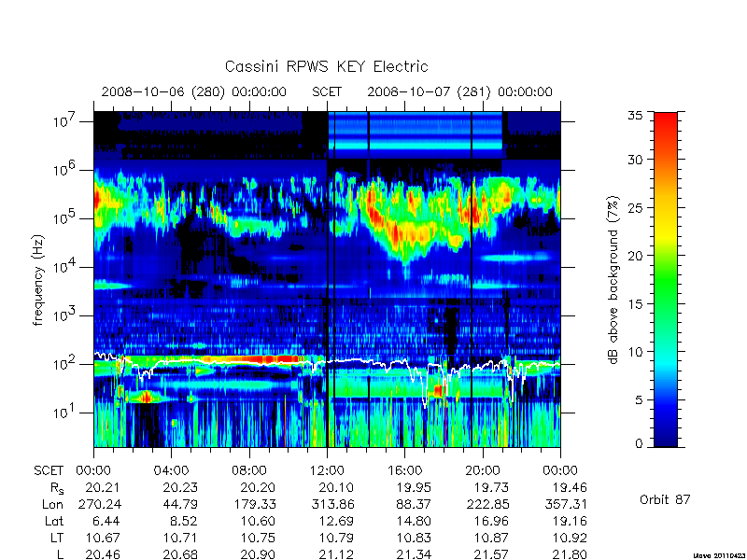Click Lon value 270.24
Image resolution: width=747 pixels, height=560 pixels.
pyautogui.click(x=101, y=504)
